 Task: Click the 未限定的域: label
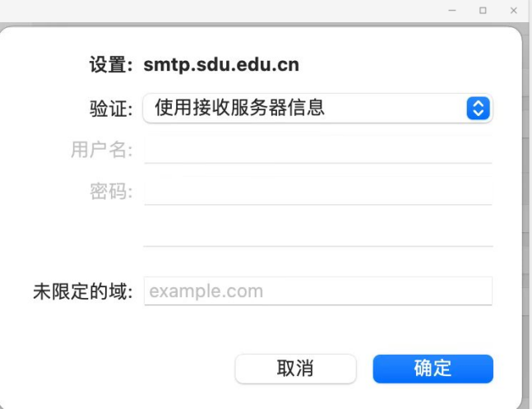click(x=83, y=291)
